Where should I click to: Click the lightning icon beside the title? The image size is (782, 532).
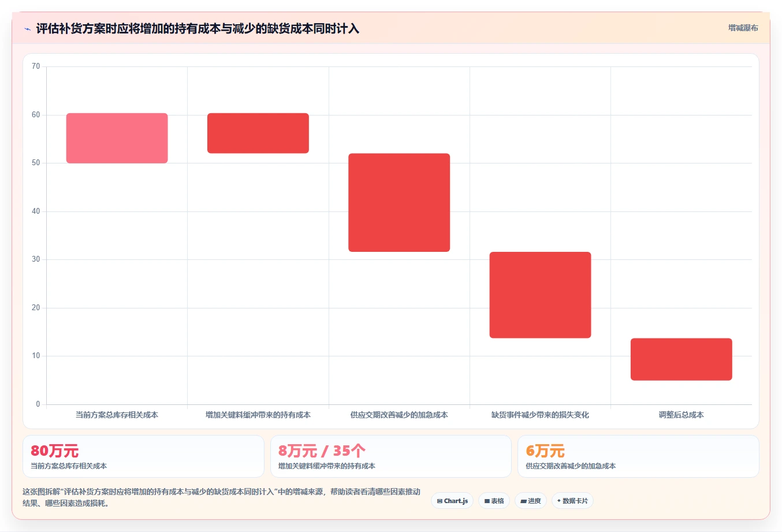[x=27, y=29]
